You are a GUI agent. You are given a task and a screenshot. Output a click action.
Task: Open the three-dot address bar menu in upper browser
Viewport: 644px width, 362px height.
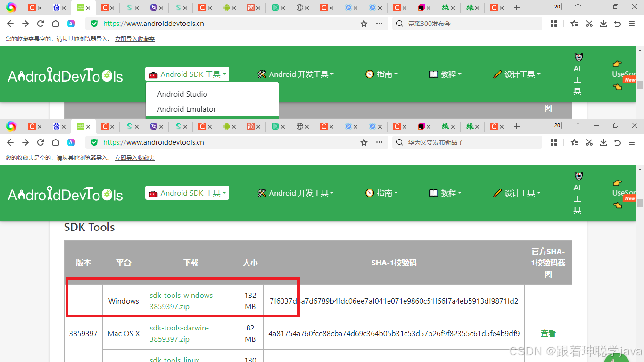pyautogui.click(x=379, y=24)
